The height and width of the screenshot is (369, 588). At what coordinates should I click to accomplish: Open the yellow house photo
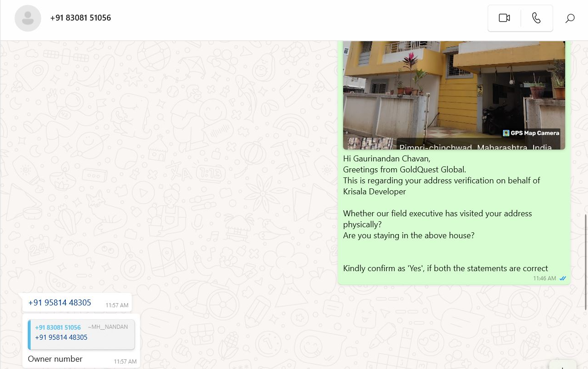(x=454, y=95)
